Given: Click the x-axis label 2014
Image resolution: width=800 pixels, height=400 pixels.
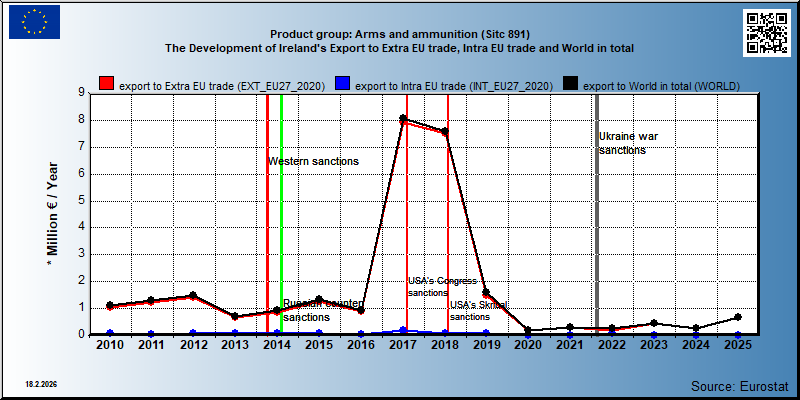Looking at the screenshot, I should [277, 345].
